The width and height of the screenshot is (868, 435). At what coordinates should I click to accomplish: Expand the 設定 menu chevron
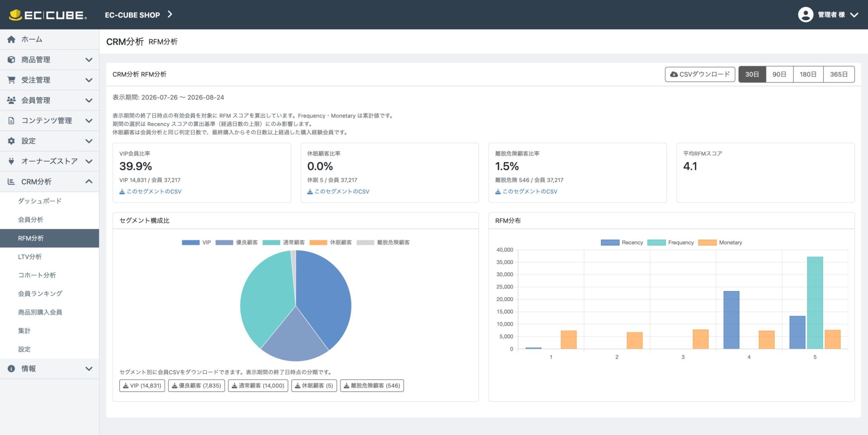click(89, 141)
